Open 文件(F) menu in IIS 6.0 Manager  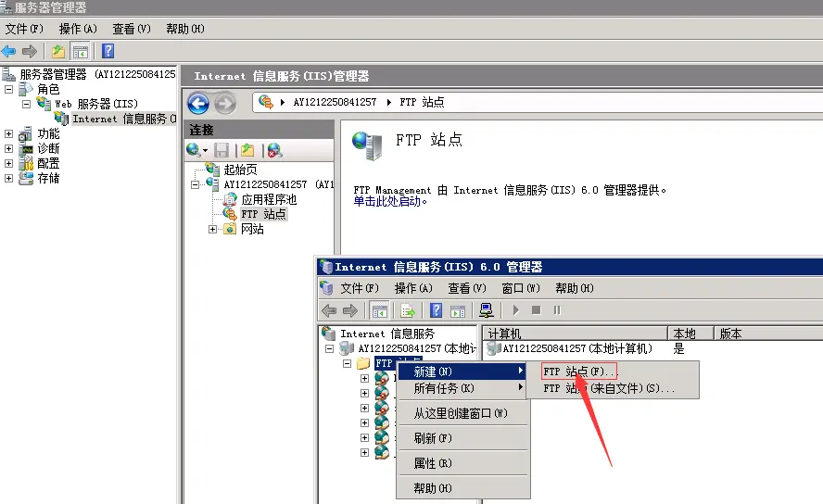click(360, 288)
